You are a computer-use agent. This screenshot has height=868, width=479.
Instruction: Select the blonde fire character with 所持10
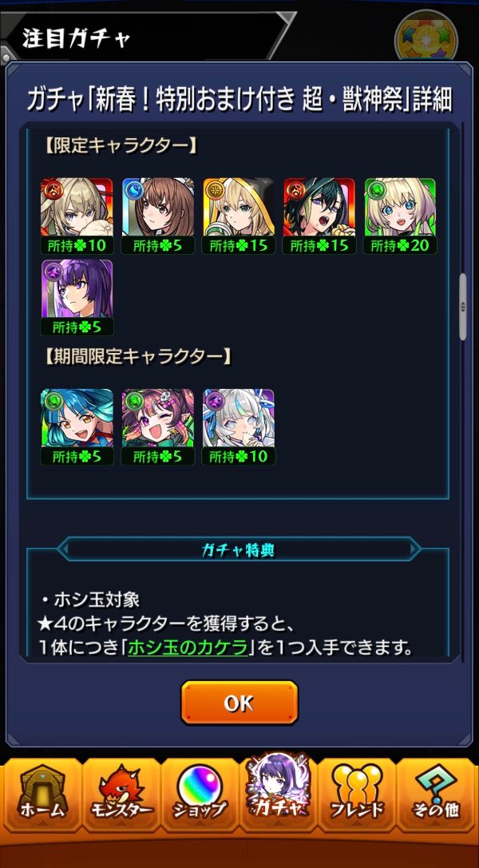pyautogui.click(x=77, y=216)
